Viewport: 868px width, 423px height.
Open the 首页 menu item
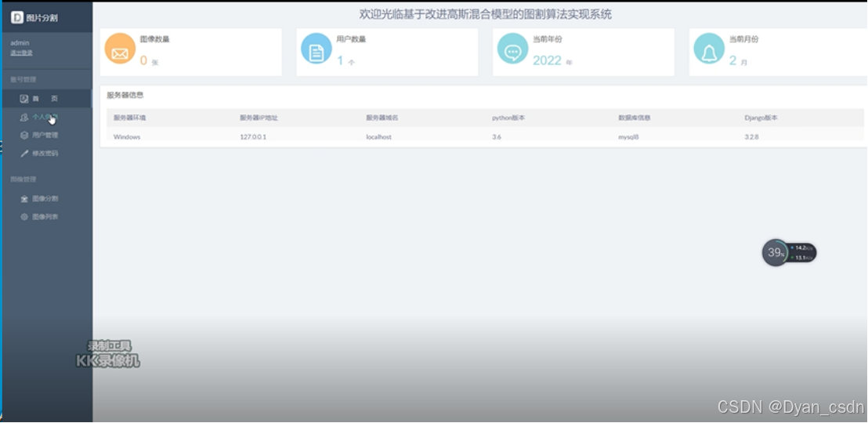[x=46, y=99]
